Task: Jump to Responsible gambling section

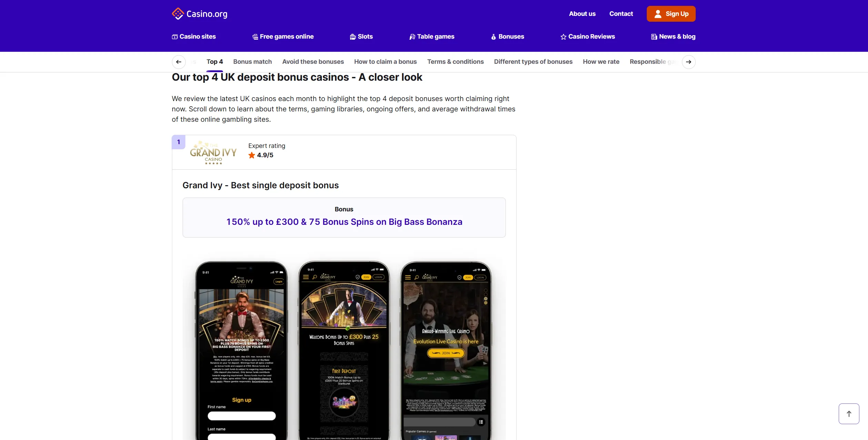Action: [653, 62]
